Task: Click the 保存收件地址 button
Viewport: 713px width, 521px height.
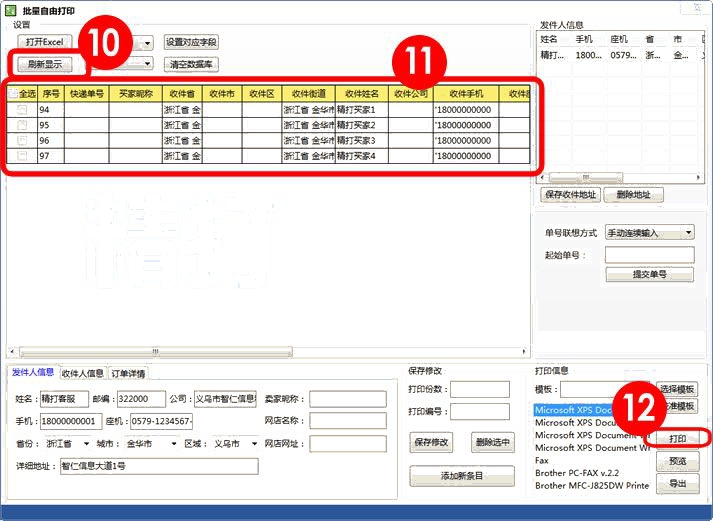Action: 569,195
